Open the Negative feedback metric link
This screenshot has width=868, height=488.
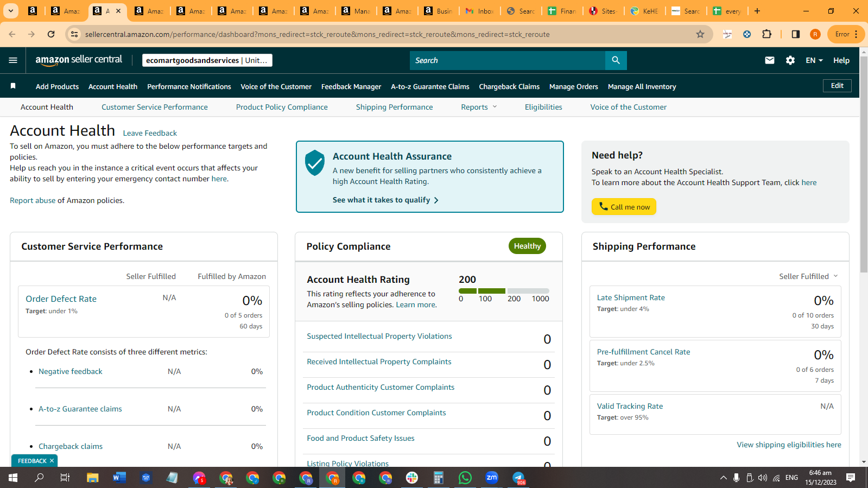click(x=71, y=371)
